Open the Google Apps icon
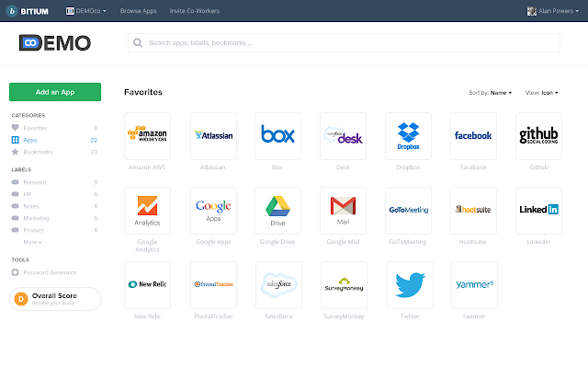 click(213, 211)
